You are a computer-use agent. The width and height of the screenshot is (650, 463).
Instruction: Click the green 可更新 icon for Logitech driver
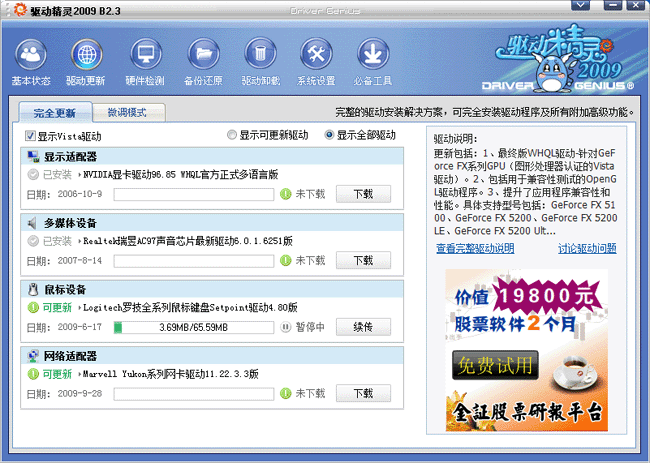[x=33, y=308]
